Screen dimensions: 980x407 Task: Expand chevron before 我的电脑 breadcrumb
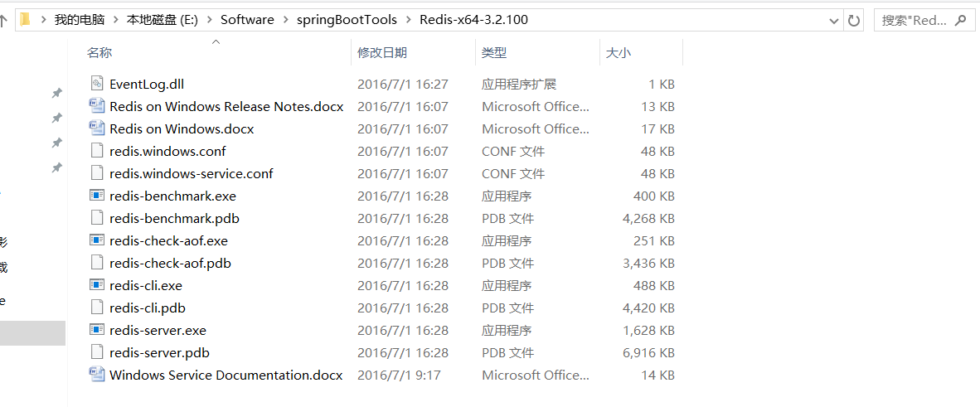[x=43, y=20]
